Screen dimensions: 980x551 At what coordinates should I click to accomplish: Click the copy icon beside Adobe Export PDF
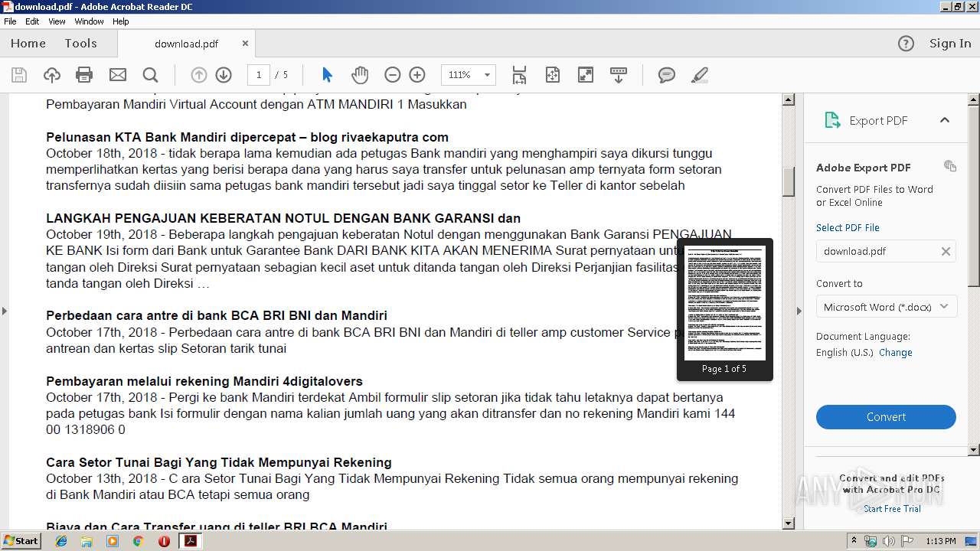(x=950, y=166)
